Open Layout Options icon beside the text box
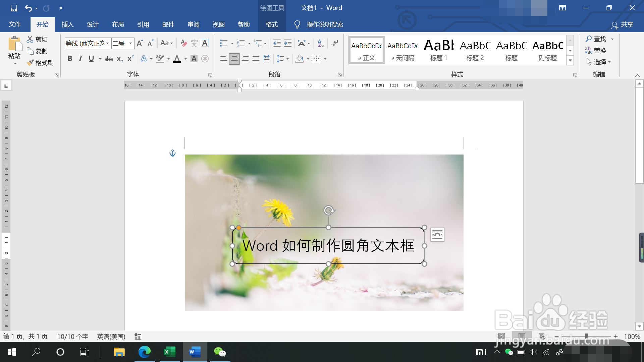The height and width of the screenshot is (362, 644). 437,235
